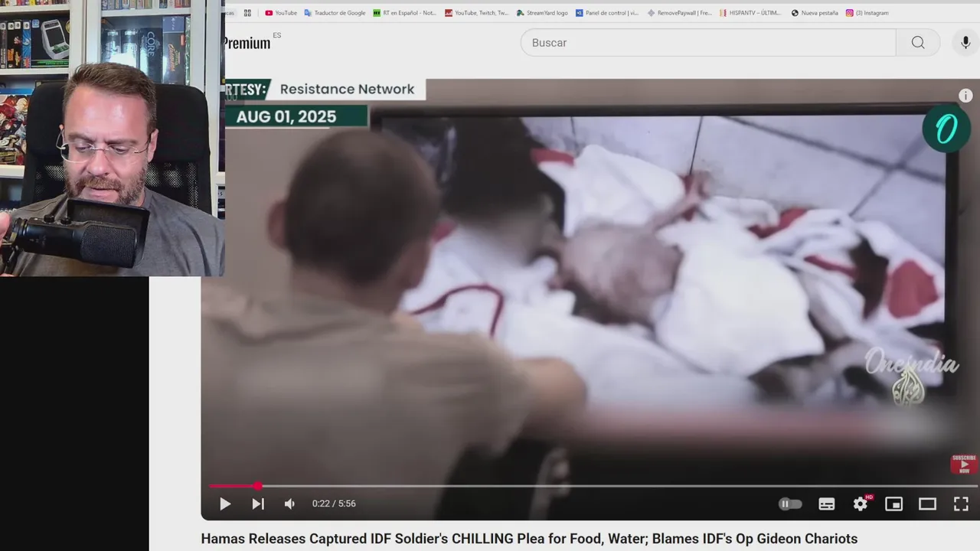Open the YouTube bookmark
Image resolution: width=980 pixels, height=551 pixels.
coord(280,13)
